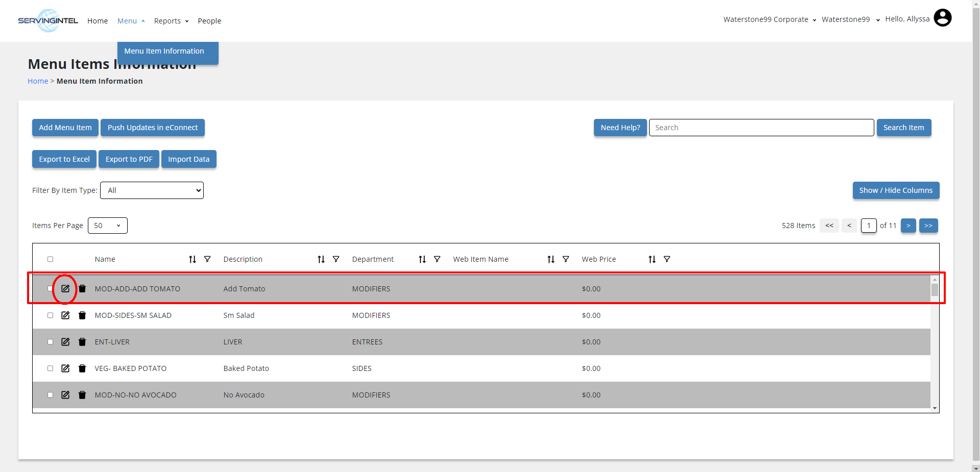Viewport: 980px width, 472px height.
Task: Open filter for Description column
Action: tap(336, 259)
